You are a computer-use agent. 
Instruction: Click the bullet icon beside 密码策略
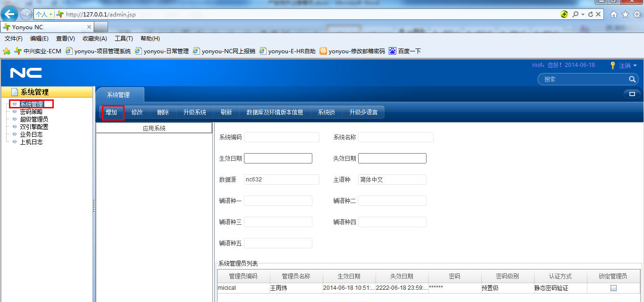pyautogui.click(x=15, y=112)
